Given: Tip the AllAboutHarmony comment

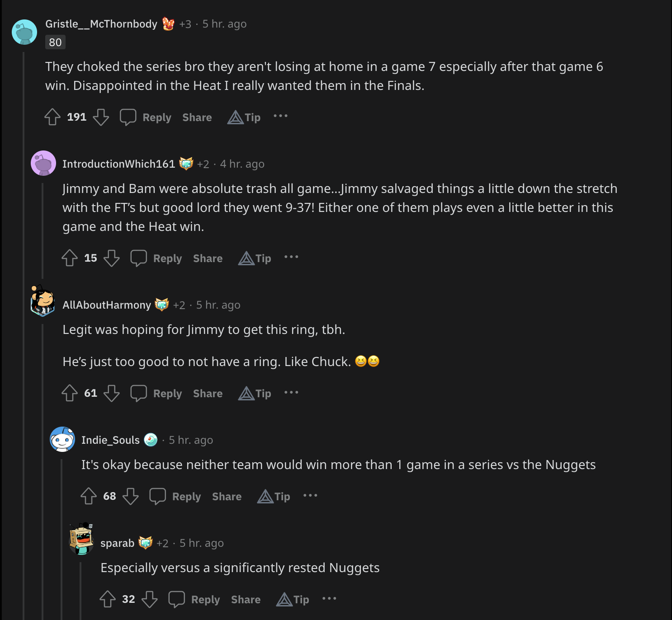Looking at the screenshot, I should (255, 393).
